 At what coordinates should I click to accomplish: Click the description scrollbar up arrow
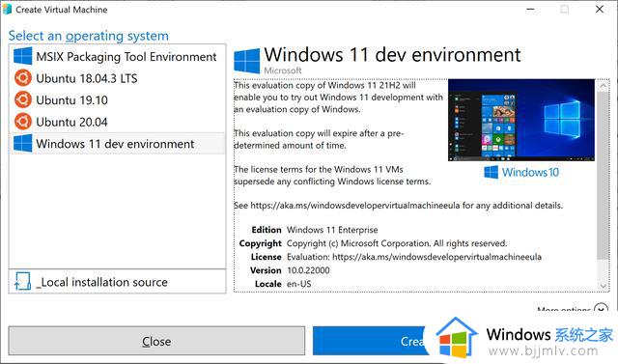point(603,85)
